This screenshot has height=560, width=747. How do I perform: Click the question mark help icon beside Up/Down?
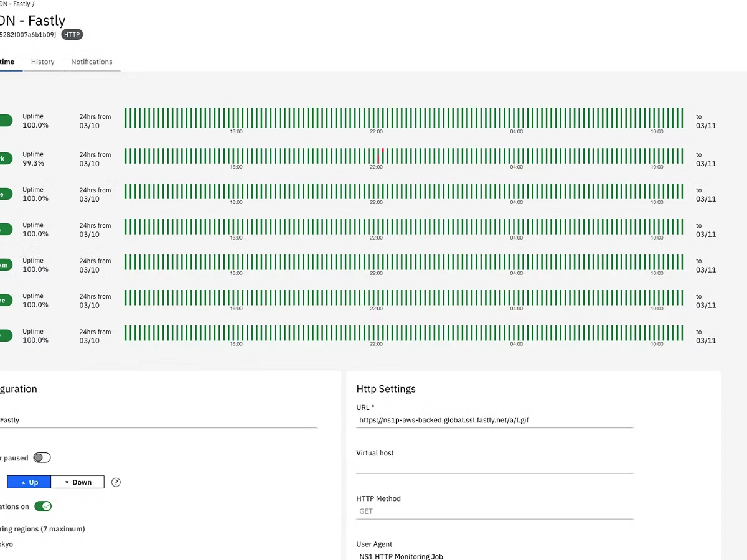(116, 482)
